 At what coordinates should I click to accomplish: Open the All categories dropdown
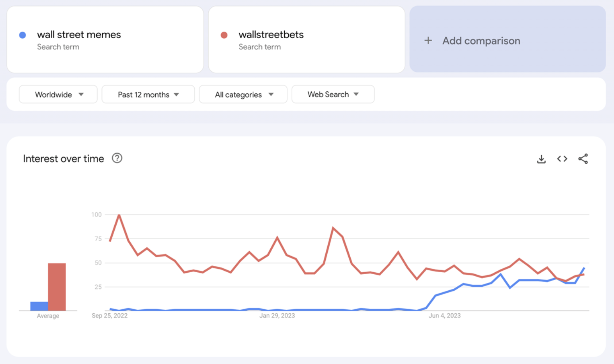(243, 94)
